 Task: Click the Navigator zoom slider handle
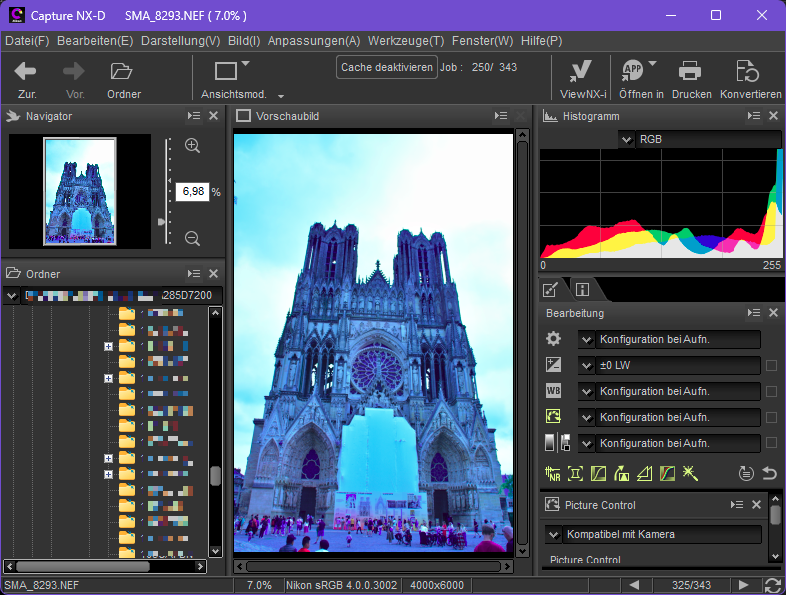click(161, 222)
